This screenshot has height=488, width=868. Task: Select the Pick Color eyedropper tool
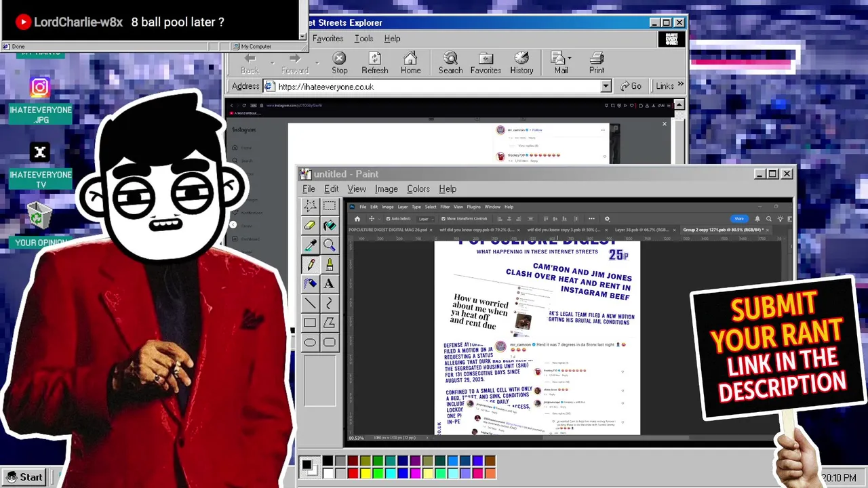[x=310, y=245]
